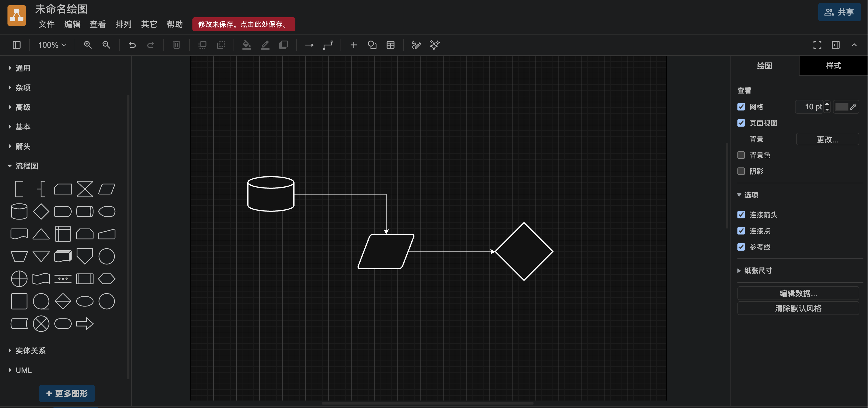Zoom out with the magnifier minus icon

click(106, 45)
